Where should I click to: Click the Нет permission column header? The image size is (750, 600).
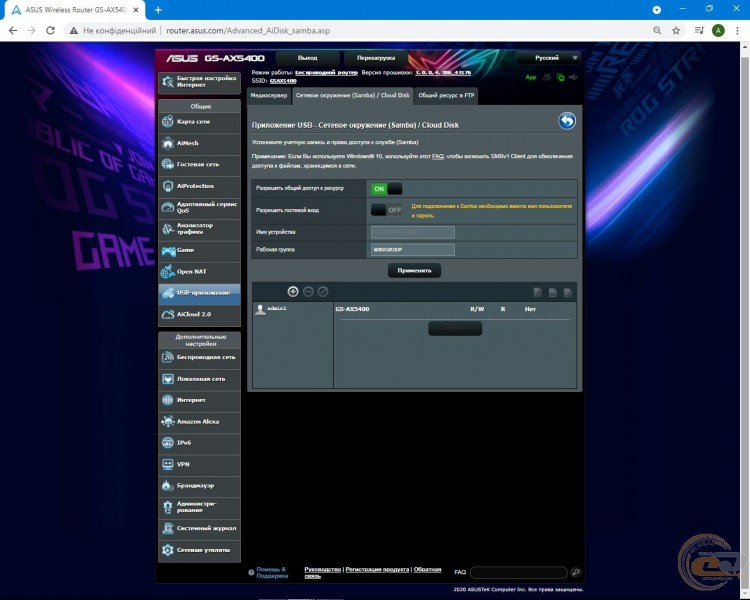click(530, 309)
